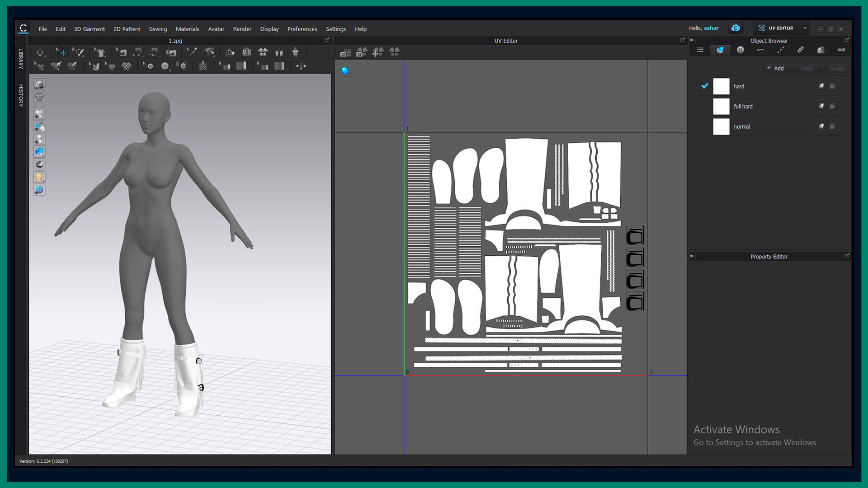868x488 pixels.
Task: Click the Add fabric button
Action: 775,68
